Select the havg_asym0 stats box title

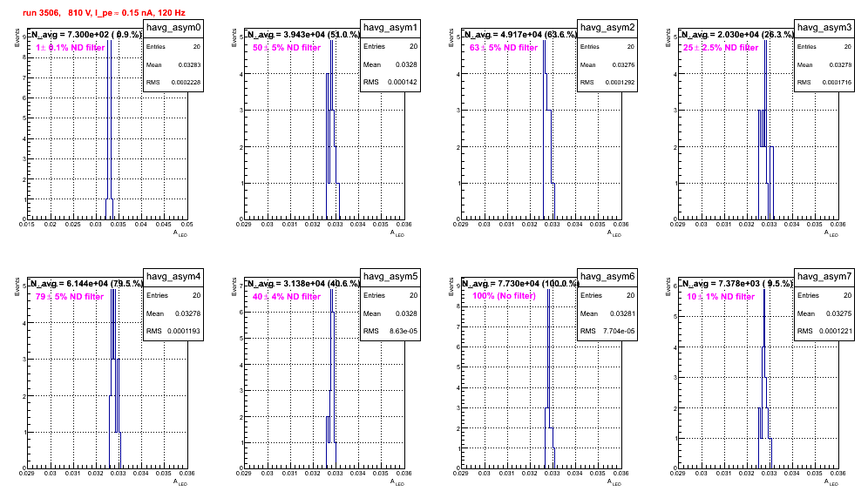[173, 28]
